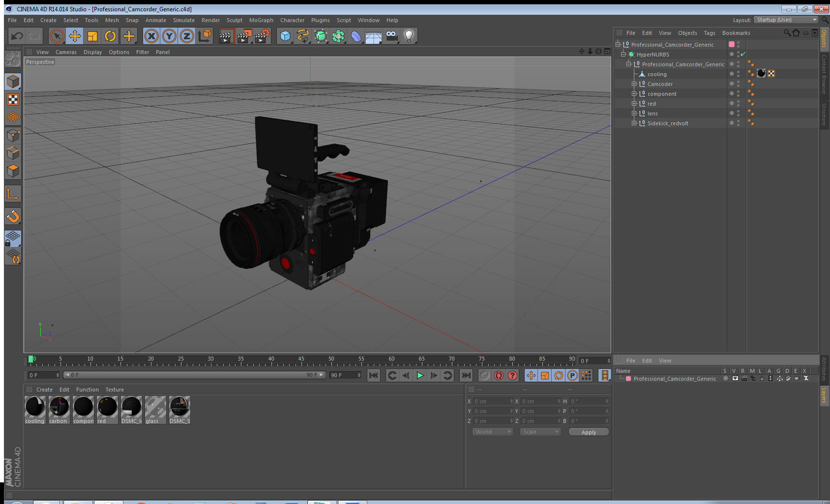Toggle HyperNURBS enabled checkmark
830x504 pixels.
tap(743, 54)
